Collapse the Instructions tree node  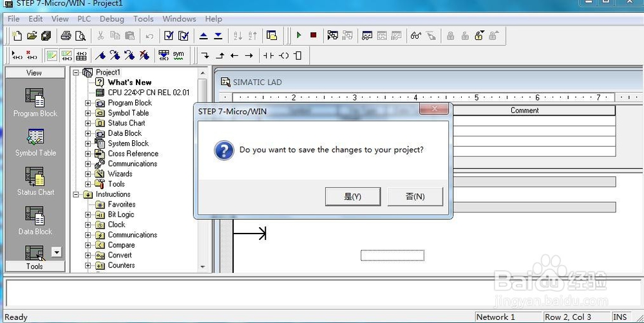(x=76, y=194)
